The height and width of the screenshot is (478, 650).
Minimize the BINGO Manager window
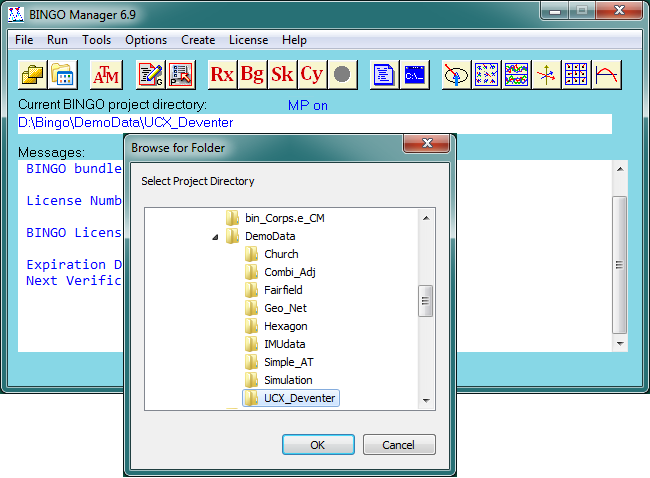(555, 11)
